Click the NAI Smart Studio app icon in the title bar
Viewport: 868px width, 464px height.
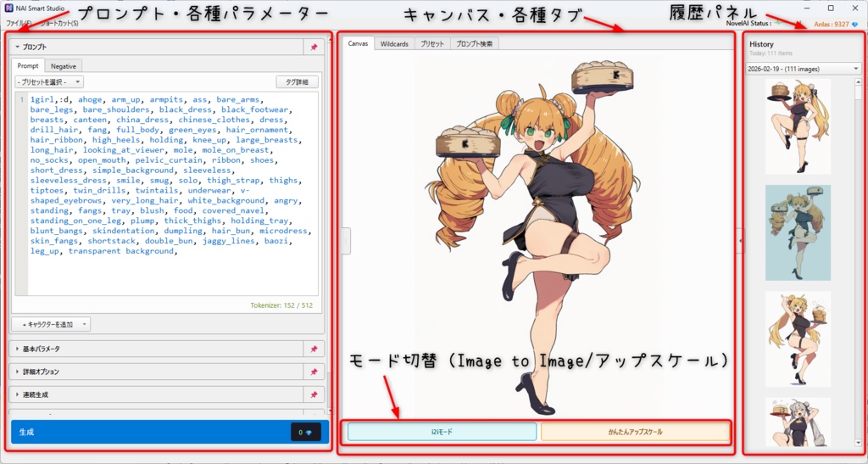click(x=8, y=8)
